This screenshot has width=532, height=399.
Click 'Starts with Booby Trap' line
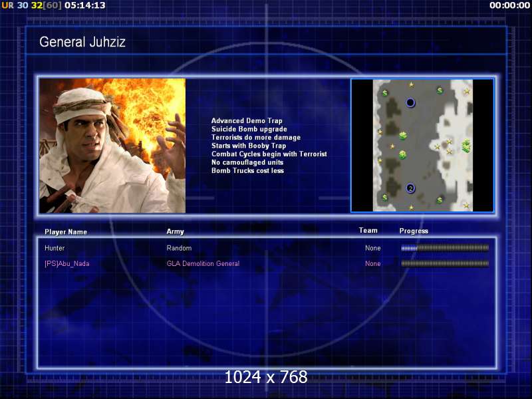[x=248, y=146]
